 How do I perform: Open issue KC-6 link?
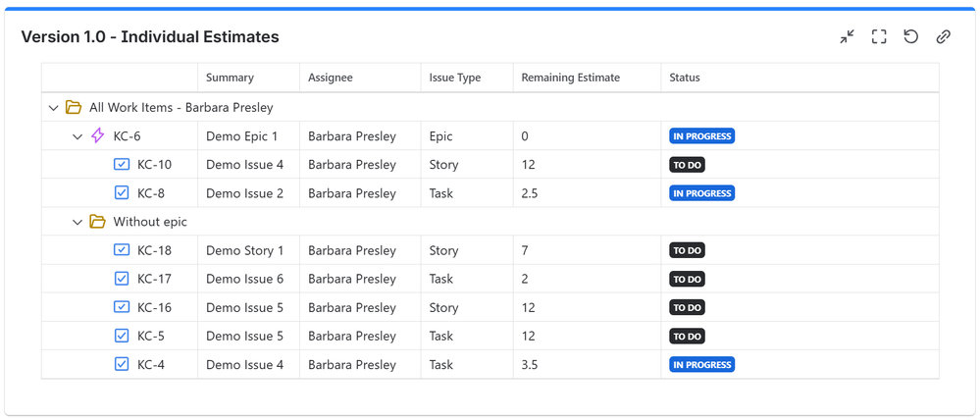127,136
